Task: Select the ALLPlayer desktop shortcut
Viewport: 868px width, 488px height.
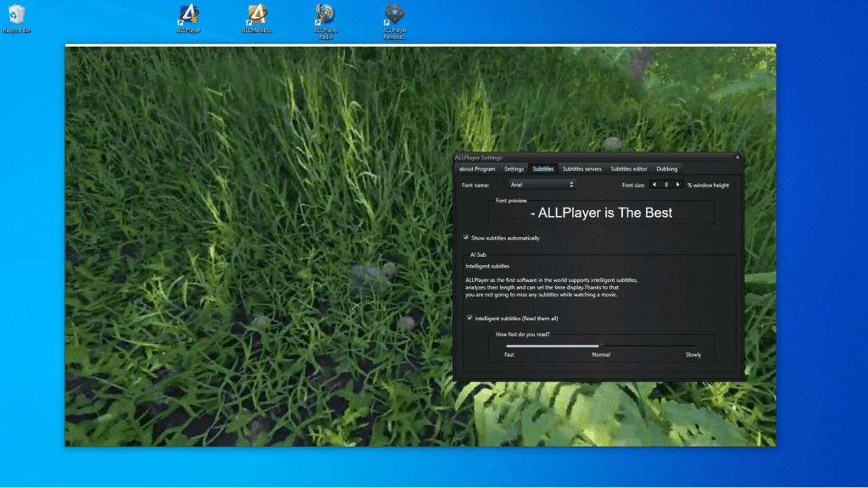Action: tap(189, 19)
